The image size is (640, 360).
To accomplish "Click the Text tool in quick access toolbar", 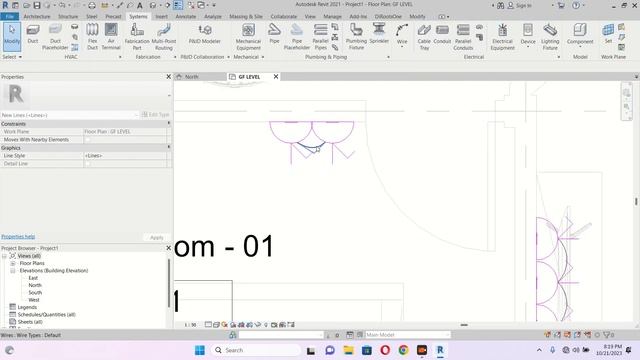I will [x=140, y=5].
